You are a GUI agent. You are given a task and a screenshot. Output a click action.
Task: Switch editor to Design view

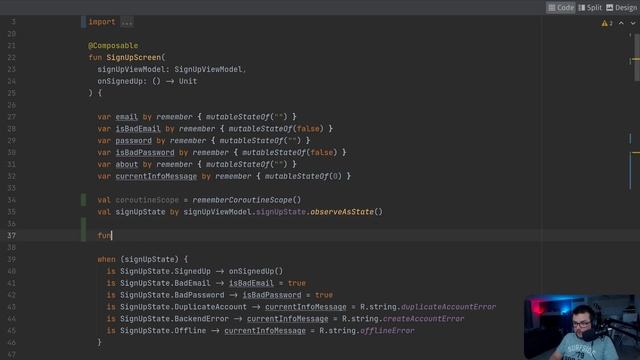click(x=622, y=7)
